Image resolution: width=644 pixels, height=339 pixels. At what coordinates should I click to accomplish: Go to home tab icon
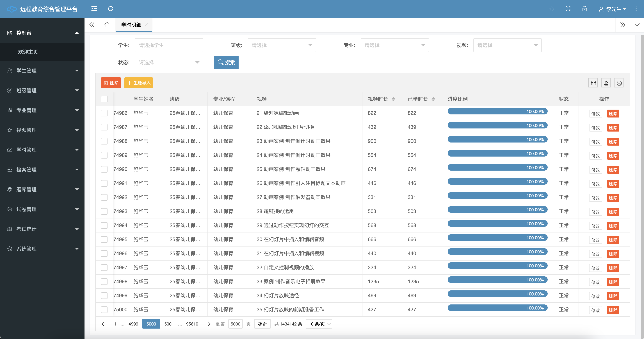(107, 25)
